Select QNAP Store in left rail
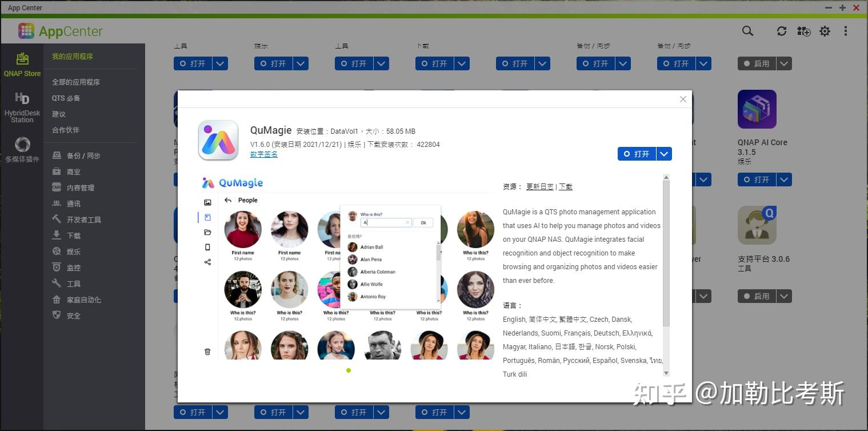Screen dimensions: 868x431 coord(22,65)
